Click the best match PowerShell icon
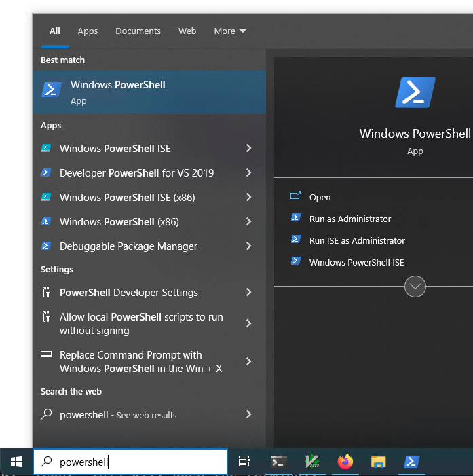The height and width of the screenshot is (476, 473). click(x=52, y=90)
